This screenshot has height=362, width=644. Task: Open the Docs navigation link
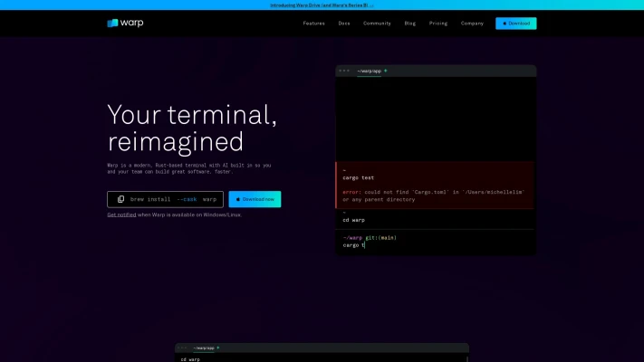point(344,24)
